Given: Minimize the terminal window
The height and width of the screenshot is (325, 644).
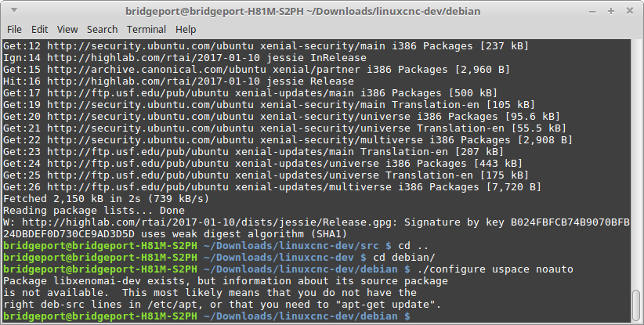Looking at the screenshot, I should [x=592, y=11].
